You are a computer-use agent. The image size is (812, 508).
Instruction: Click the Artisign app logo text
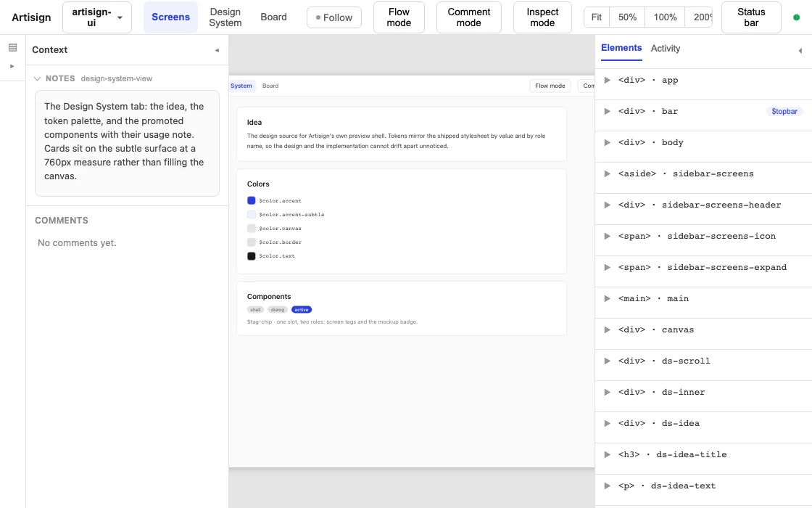[x=31, y=17]
